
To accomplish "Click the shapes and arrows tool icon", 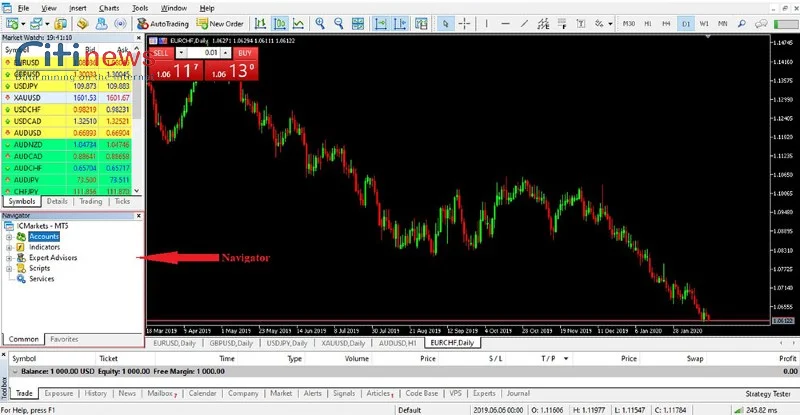I will tap(599, 23).
